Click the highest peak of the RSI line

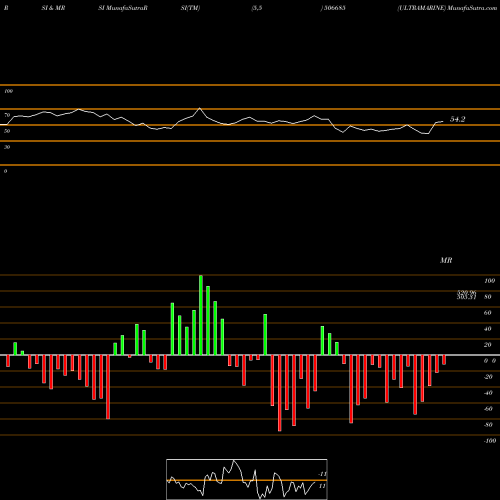click(x=200, y=108)
